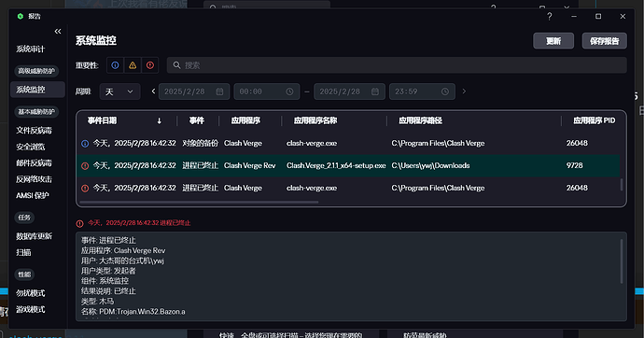This screenshot has height=338, width=644.
Task: Select the 对象的备份 event row
Action: [x=348, y=144]
